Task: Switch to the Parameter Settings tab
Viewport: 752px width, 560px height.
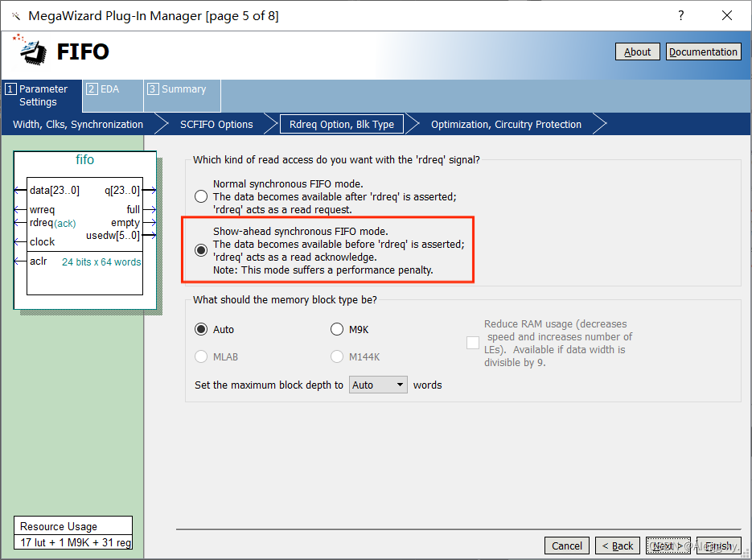Action: click(42, 96)
